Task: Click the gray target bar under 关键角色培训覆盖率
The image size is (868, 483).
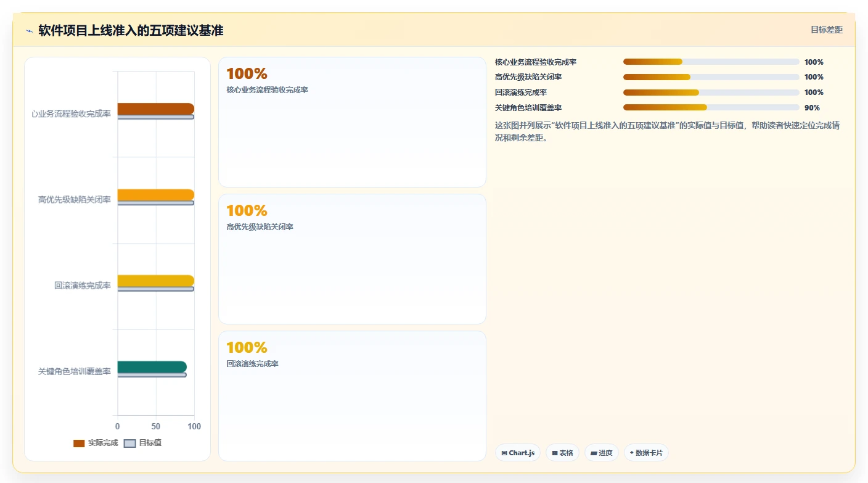Action: [x=152, y=375]
